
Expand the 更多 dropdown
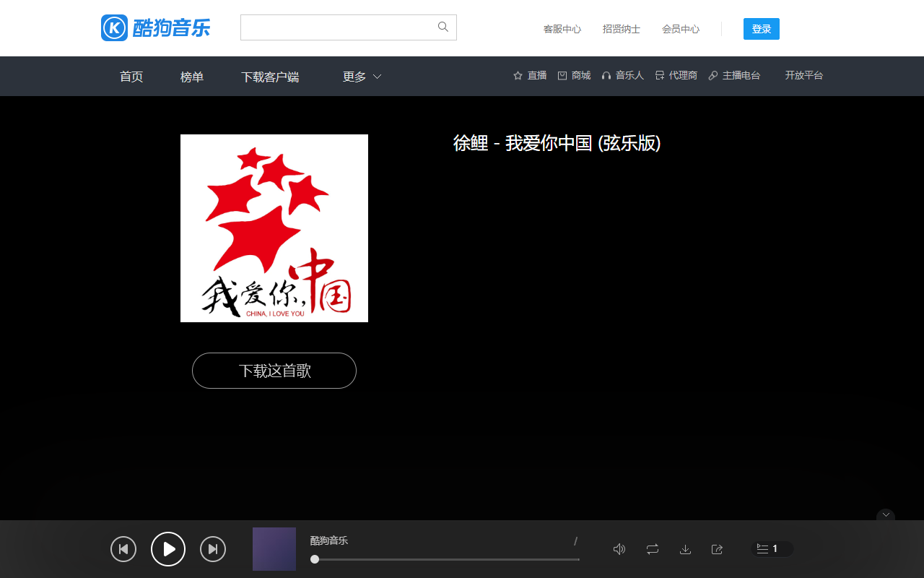pos(362,77)
